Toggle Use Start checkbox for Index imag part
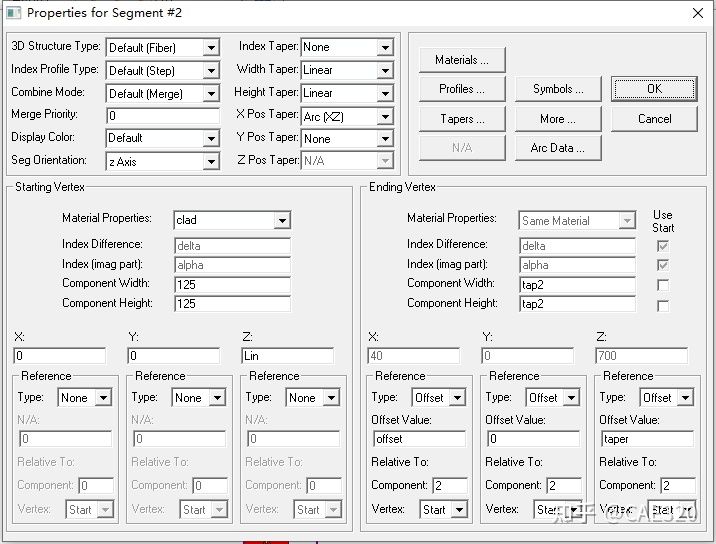This screenshot has width=716, height=544. point(663,265)
